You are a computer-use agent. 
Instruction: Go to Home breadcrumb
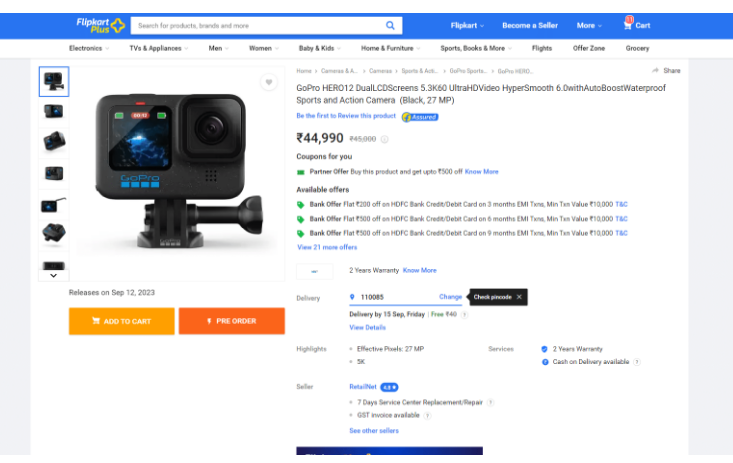pyautogui.click(x=304, y=71)
